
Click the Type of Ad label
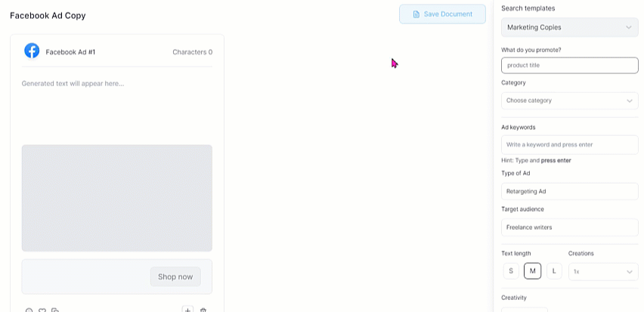(x=516, y=173)
